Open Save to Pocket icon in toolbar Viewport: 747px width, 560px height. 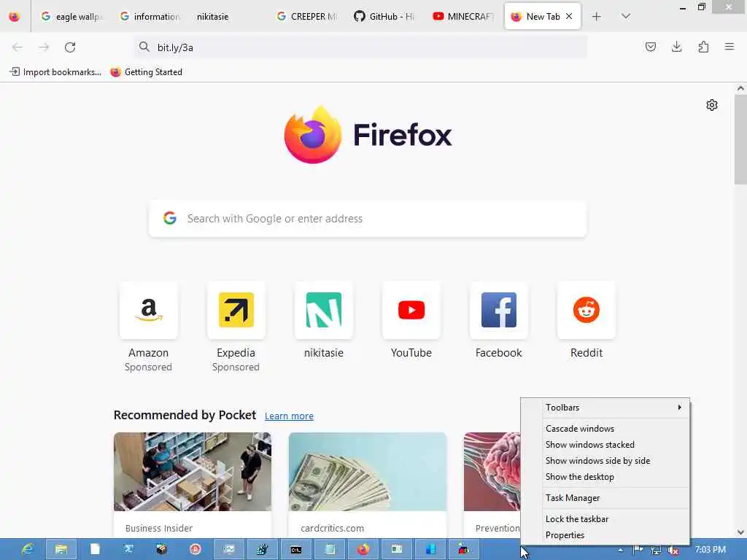(x=650, y=47)
